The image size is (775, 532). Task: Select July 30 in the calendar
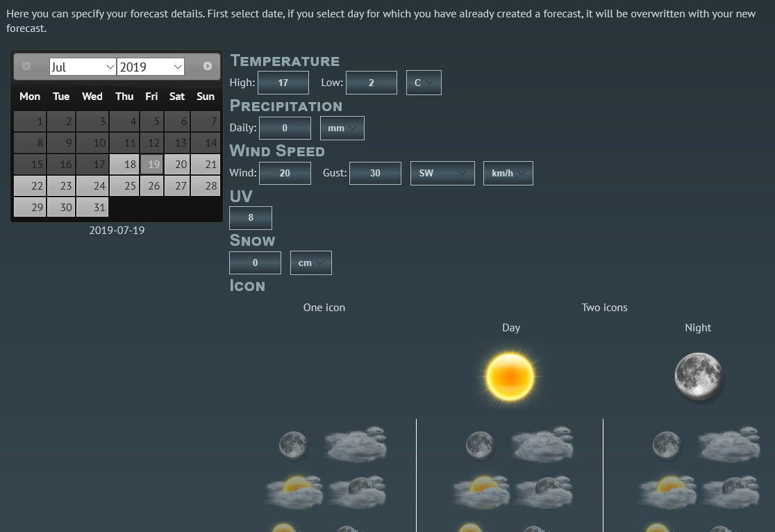click(61, 207)
